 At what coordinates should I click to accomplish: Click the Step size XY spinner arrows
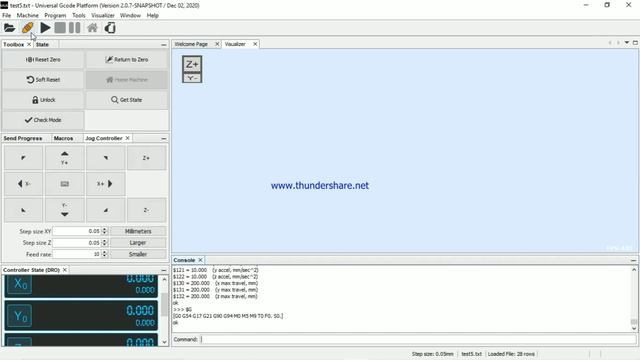pos(104,231)
